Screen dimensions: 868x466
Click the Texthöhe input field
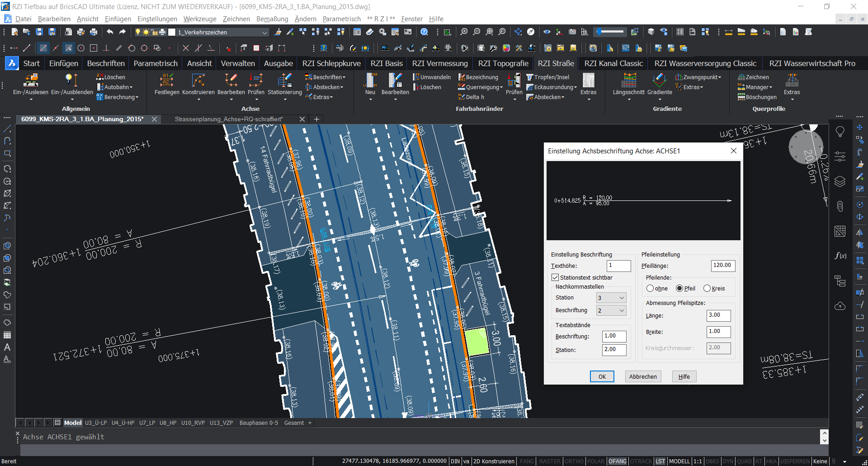coord(618,266)
